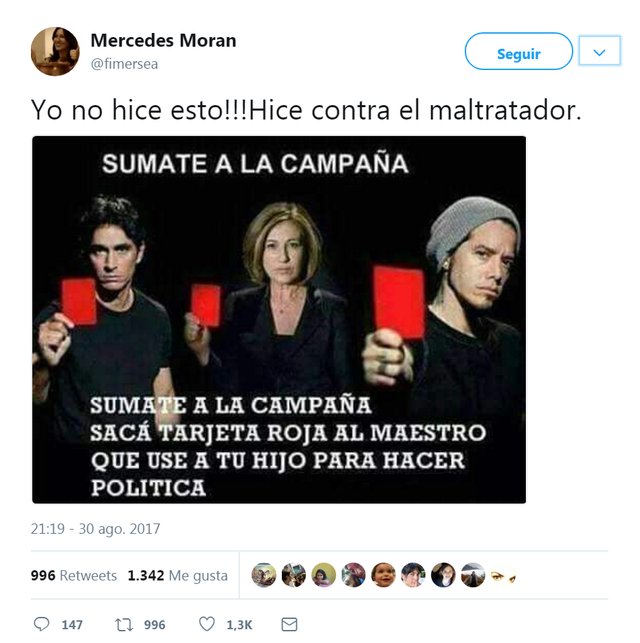This screenshot has width=640, height=643.
Task: Open the red card campaign image
Action: coord(279,319)
